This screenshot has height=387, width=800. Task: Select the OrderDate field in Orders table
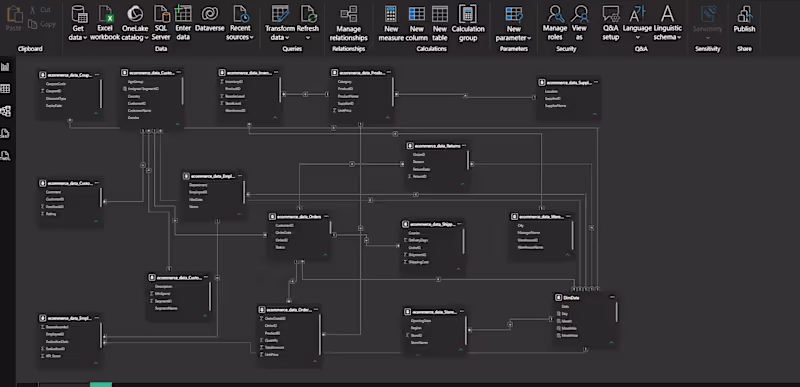284,233
